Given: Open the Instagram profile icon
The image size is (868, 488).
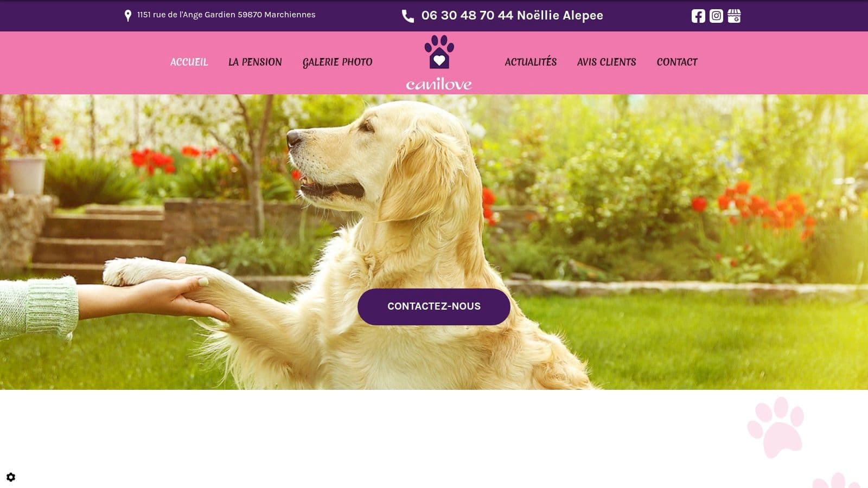Looking at the screenshot, I should [716, 16].
